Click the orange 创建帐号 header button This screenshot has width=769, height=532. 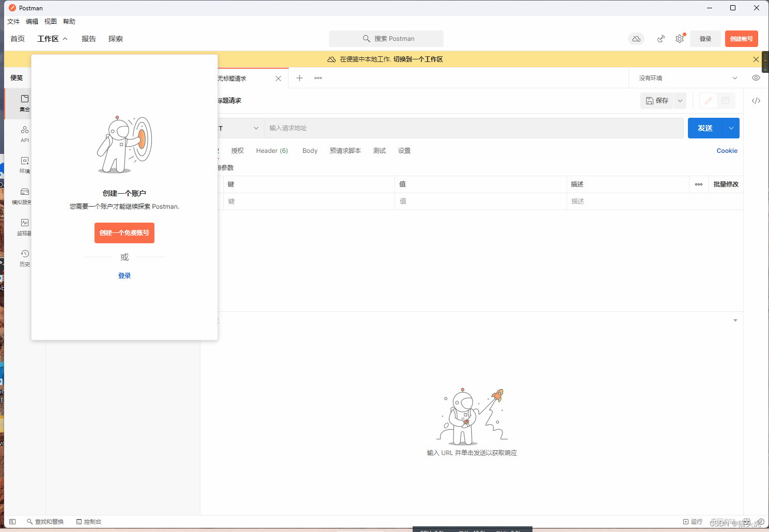click(742, 39)
